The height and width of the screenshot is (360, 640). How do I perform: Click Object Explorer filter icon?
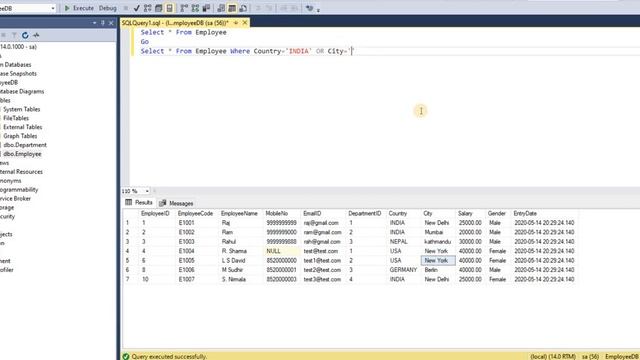click(x=14, y=36)
